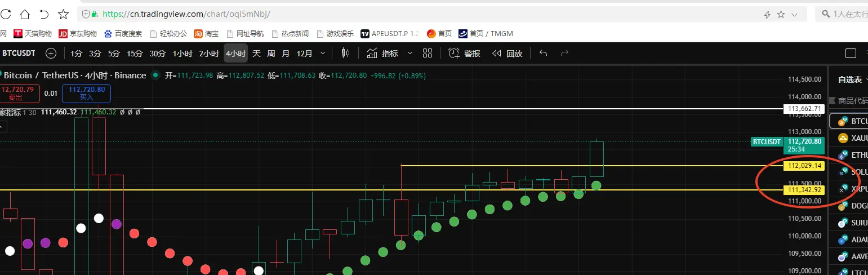Click the blue 买入 buy button
Image resolution: width=868 pixels, height=275 pixels.
[87, 93]
